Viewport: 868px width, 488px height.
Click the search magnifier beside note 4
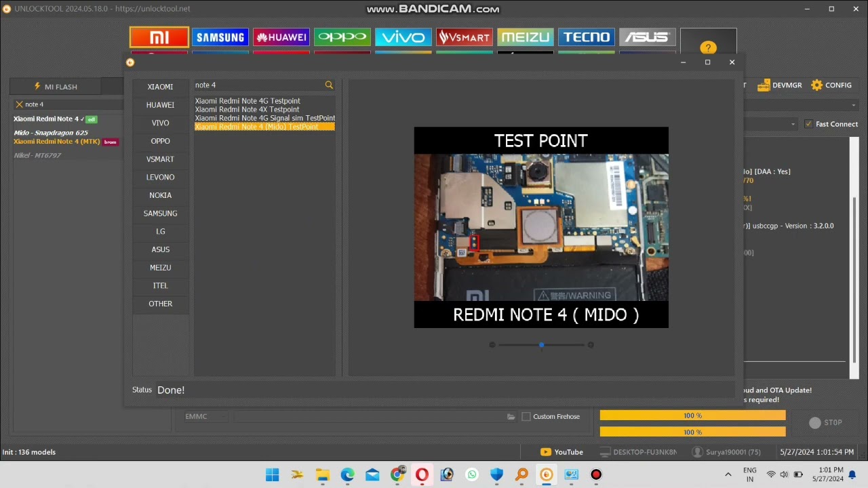point(329,85)
